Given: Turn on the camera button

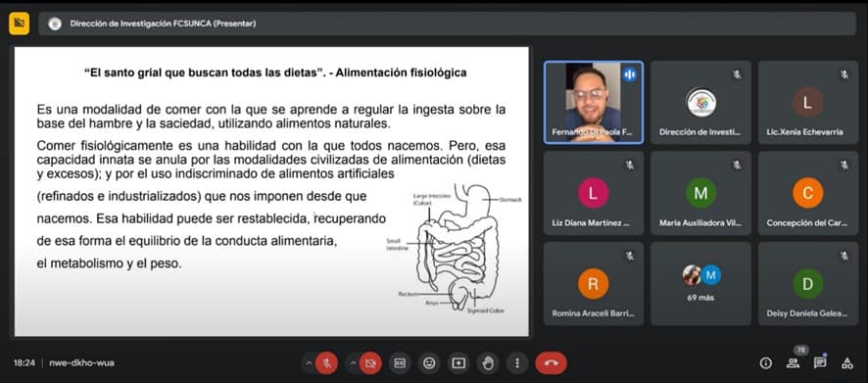Looking at the screenshot, I should 370,363.
